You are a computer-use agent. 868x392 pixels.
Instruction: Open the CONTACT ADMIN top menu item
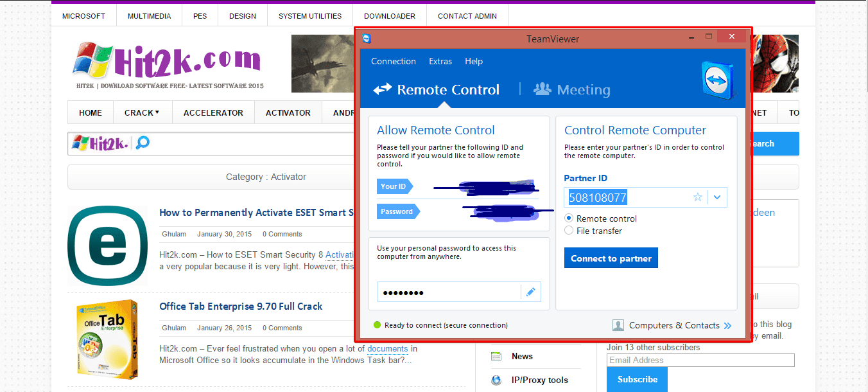point(467,16)
